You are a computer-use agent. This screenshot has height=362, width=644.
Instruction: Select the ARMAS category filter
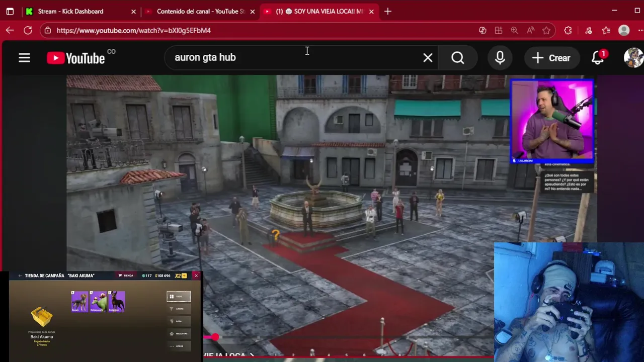(x=179, y=309)
